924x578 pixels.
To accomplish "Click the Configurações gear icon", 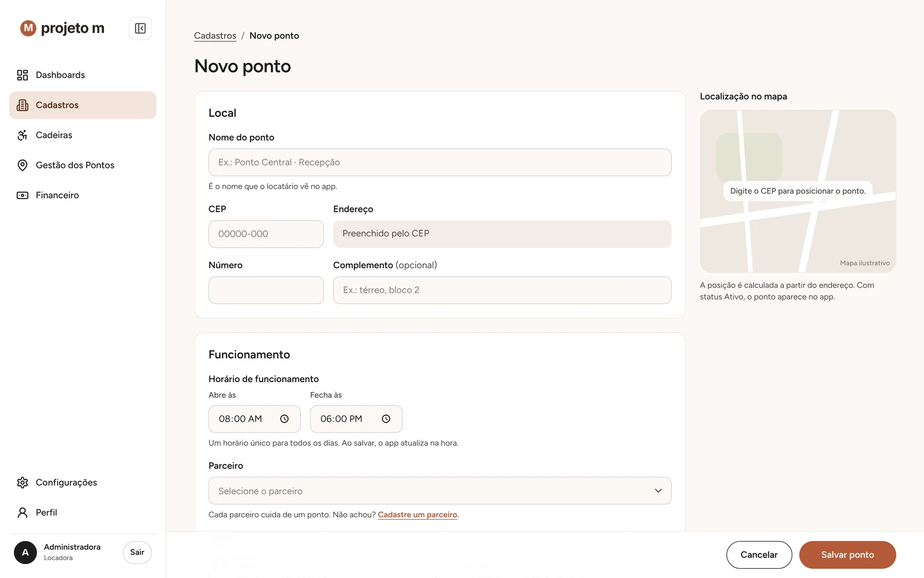I will [x=23, y=483].
